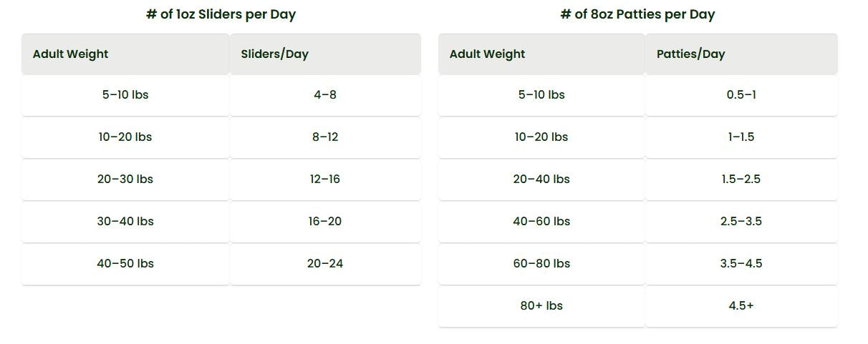Screen dimensions: 868x344
Task: Select the 20–40 lbs weight cell
Action: (541, 179)
